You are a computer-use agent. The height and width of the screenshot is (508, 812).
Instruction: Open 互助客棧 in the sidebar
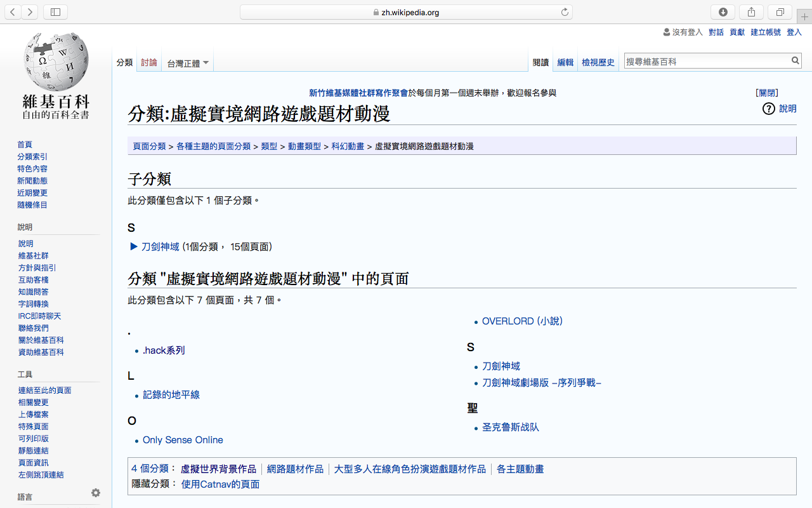pos(34,280)
